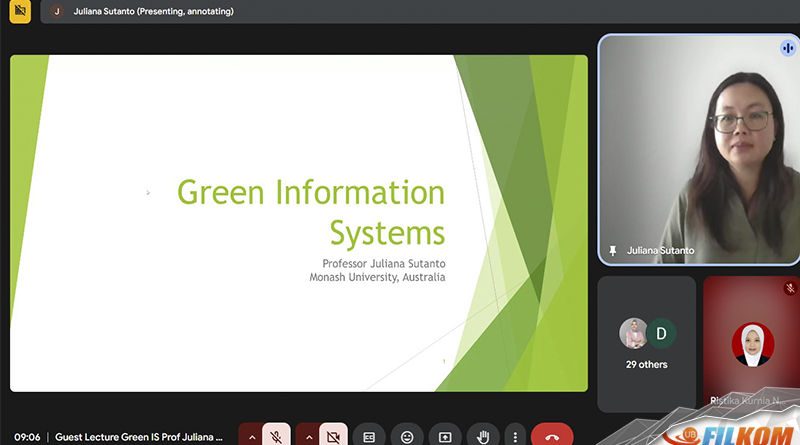This screenshot has width=800, height=445.
Task: Click meeting title Guest Lecture Green IS
Action: coord(139,437)
